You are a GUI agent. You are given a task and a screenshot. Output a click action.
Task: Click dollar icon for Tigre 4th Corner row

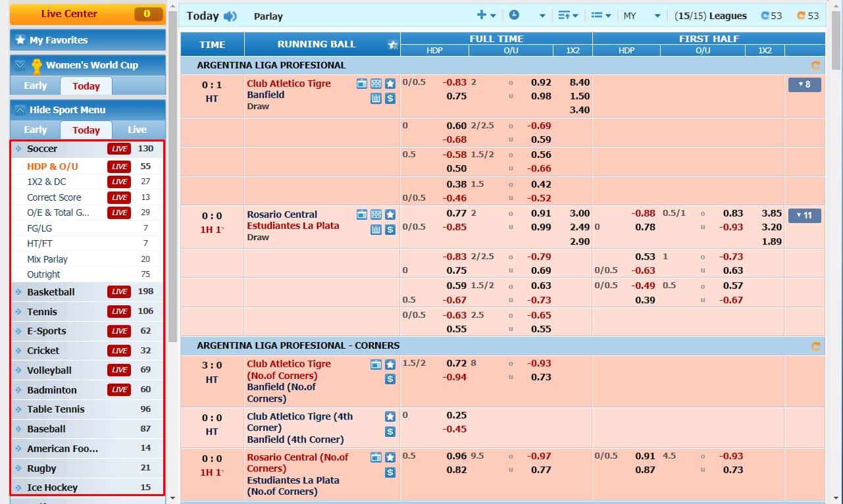coord(390,432)
